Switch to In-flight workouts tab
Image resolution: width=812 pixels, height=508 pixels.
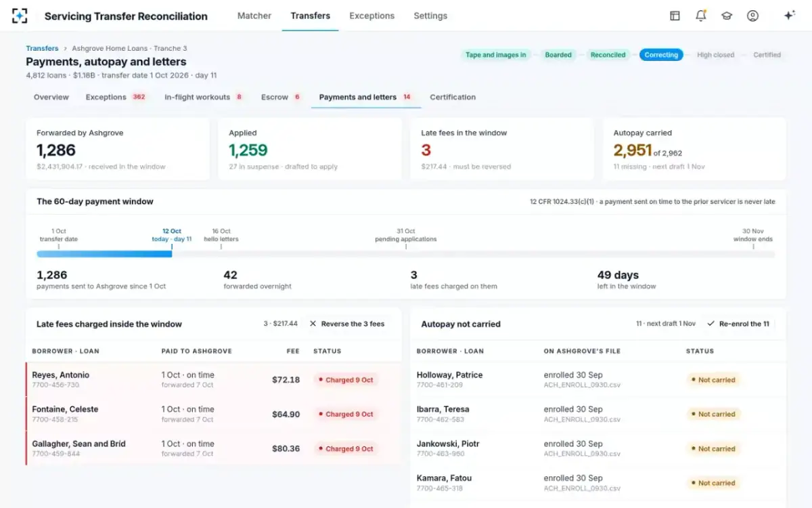pos(204,98)
